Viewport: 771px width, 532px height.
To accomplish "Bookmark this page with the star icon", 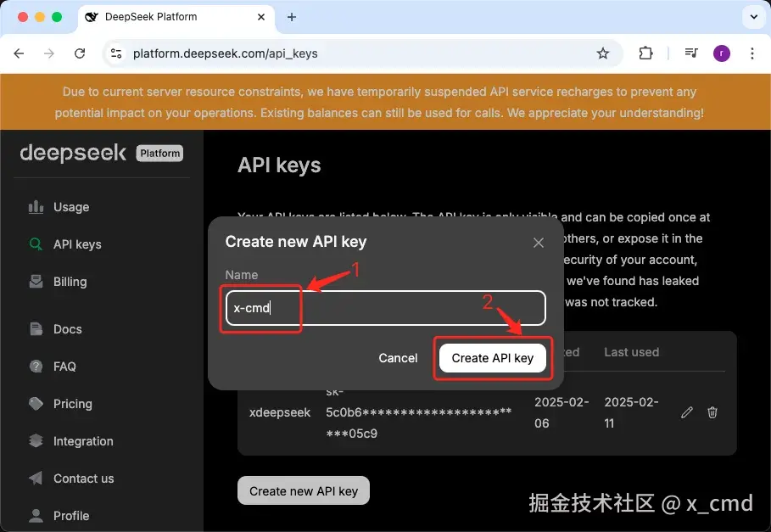I will coord(603,53).
